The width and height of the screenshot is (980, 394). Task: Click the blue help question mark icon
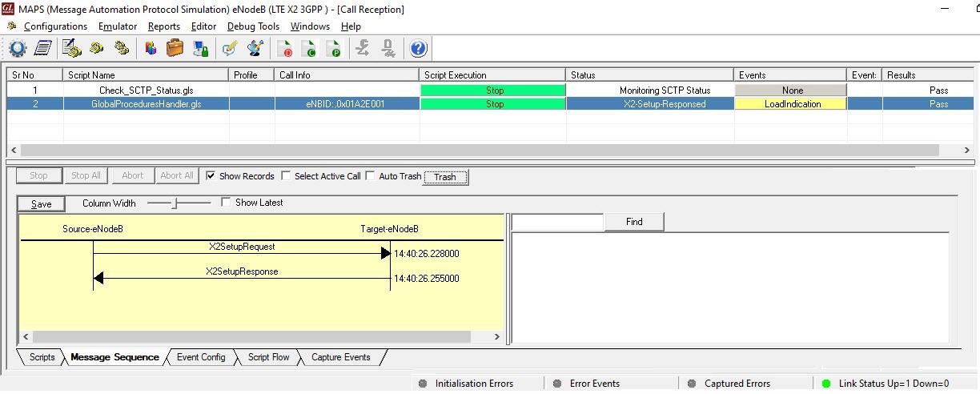(x=418, y=49)
